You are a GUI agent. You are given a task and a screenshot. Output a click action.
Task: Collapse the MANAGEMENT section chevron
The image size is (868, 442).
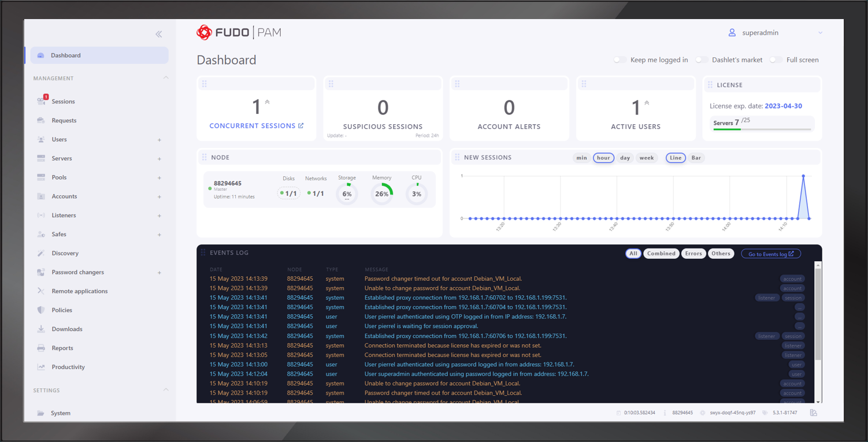click(166, 77)
